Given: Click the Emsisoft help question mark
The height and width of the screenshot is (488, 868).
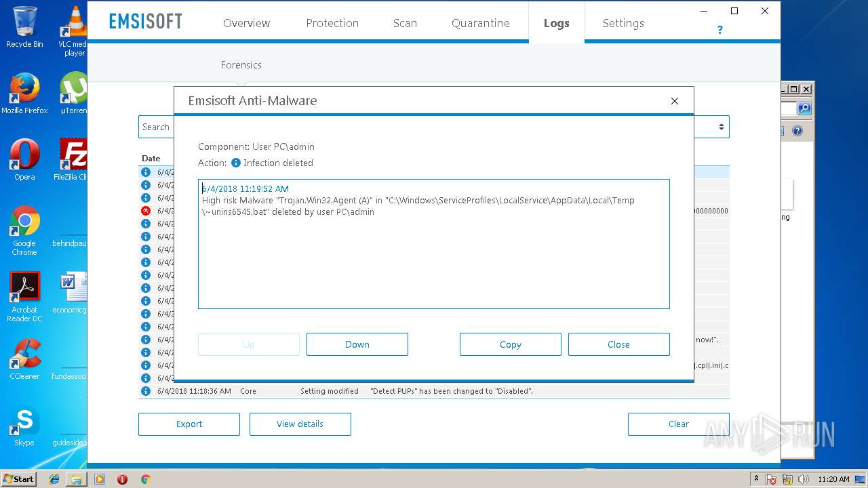Looking at the screenshot, I should [x=719, y=30].
